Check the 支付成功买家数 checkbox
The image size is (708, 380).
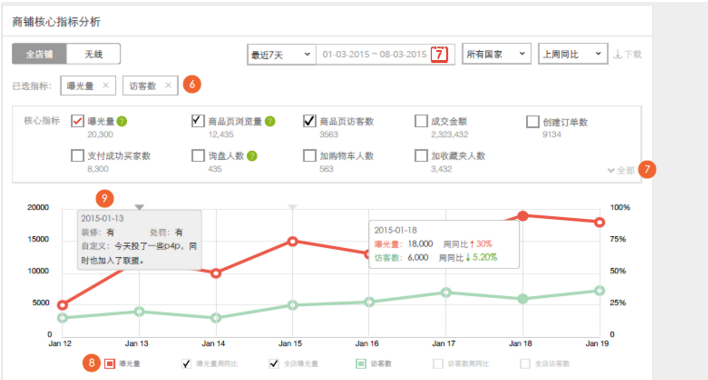(x=77, y=156)
